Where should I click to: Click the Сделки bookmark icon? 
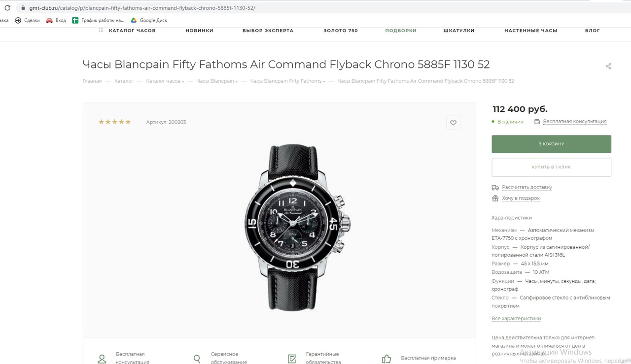[18, 20]
